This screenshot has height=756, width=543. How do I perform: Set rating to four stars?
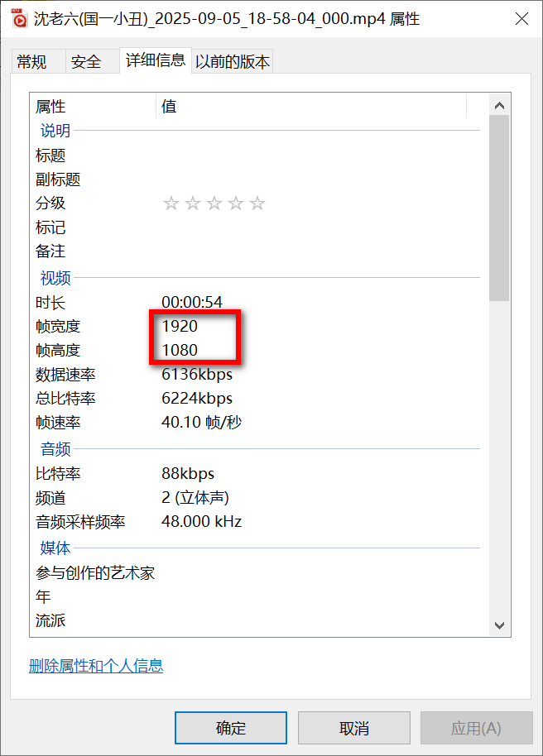pyautogui.click(x=236, y=203)
